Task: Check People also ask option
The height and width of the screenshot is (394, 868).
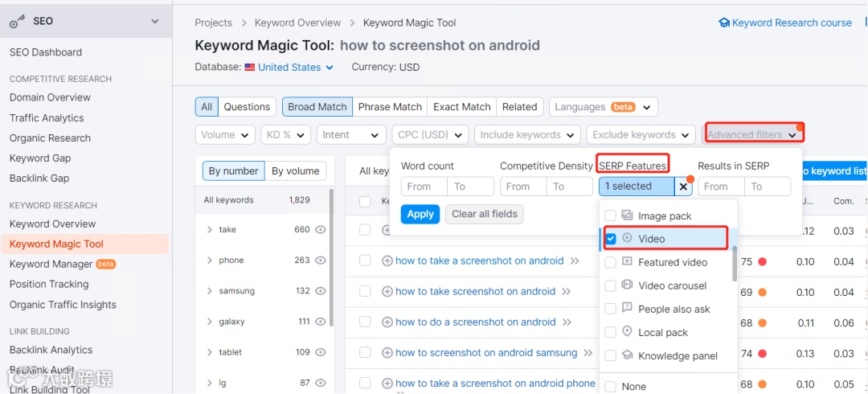Action: tap(610, 310)
